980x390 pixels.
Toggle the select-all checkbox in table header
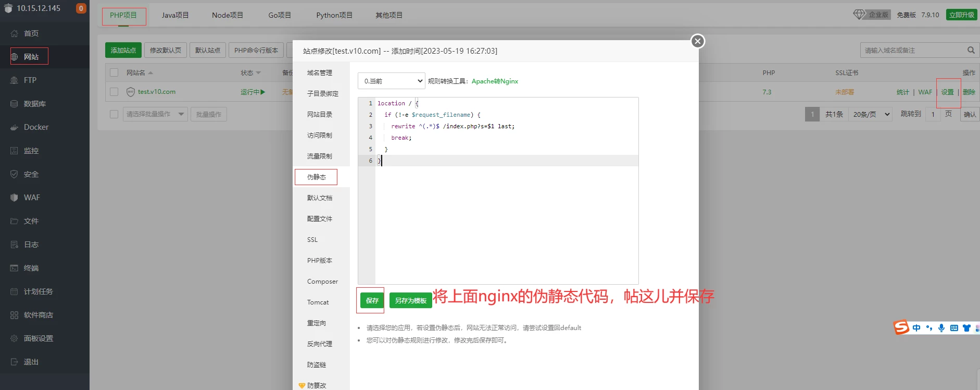pos(114,72)
